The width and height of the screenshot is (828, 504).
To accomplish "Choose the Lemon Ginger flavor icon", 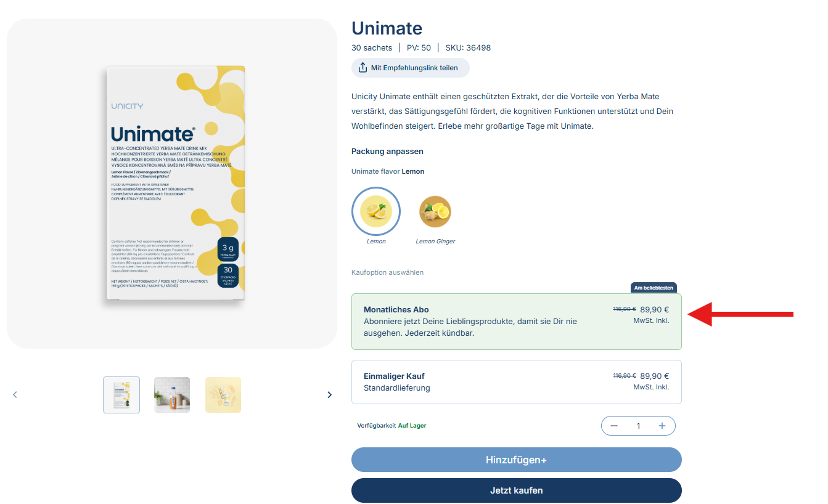I will 435,211.
